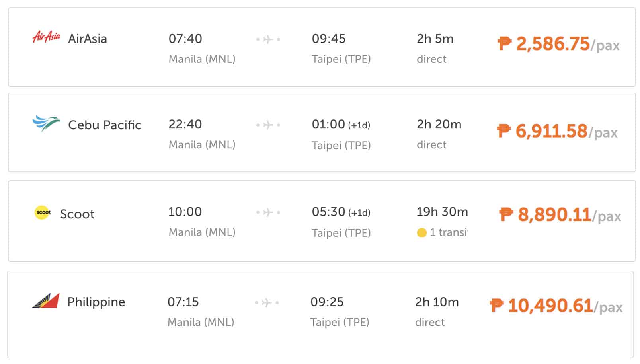Click the 19h 30m Scoot duration
640x364 pixels.
(442, 212)
